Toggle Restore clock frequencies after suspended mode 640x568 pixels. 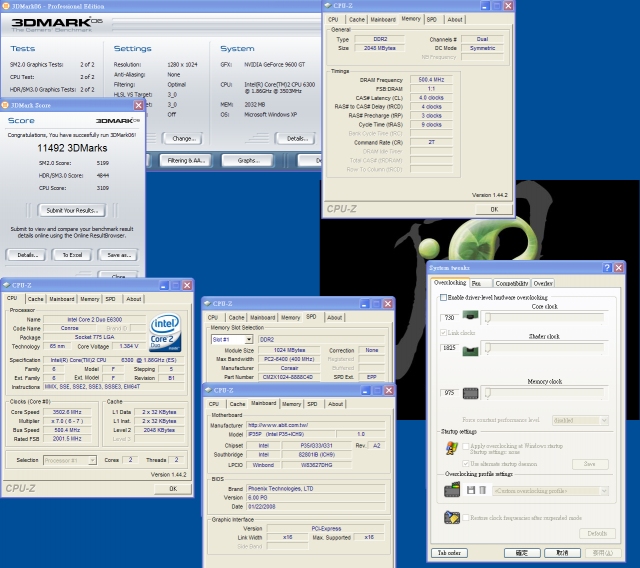[465, 517]
